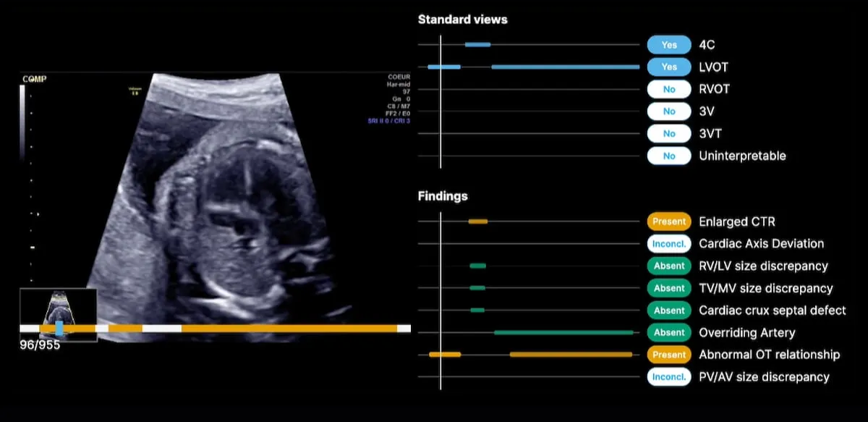Click the green Overriding Artery timeline segment
The image size is (868, 422).
(563, 333)
